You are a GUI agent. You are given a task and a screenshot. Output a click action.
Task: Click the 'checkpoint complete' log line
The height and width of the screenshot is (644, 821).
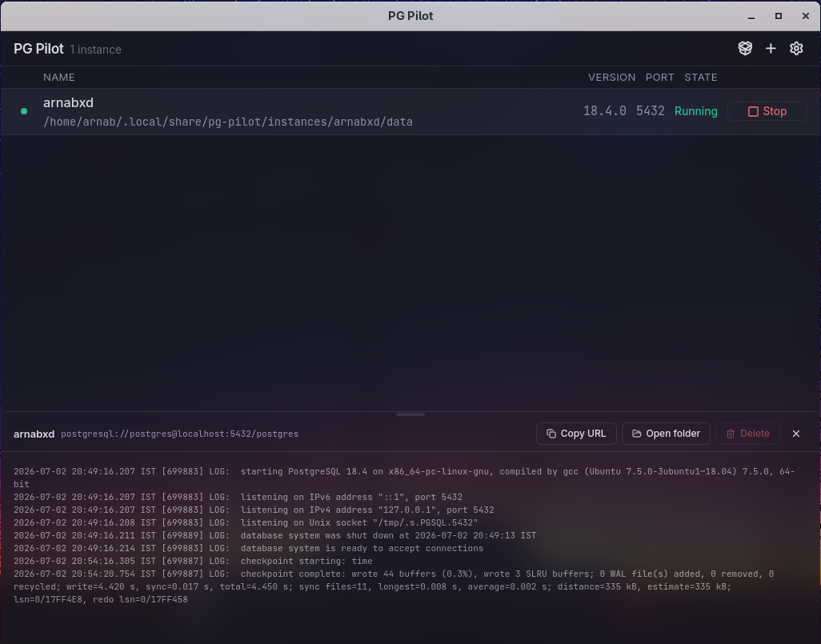pyautogui.click(x=394, y=586)
